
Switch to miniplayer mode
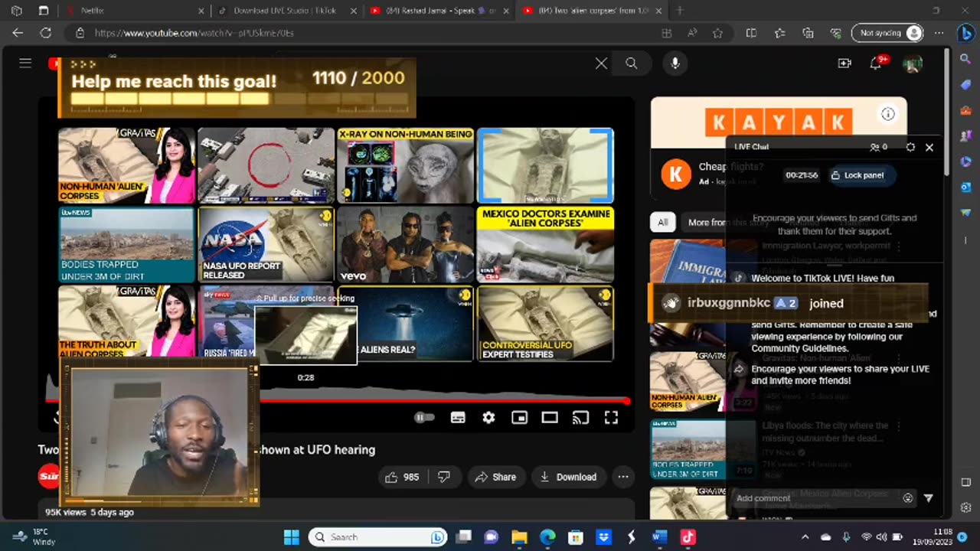tap(520, 417)
